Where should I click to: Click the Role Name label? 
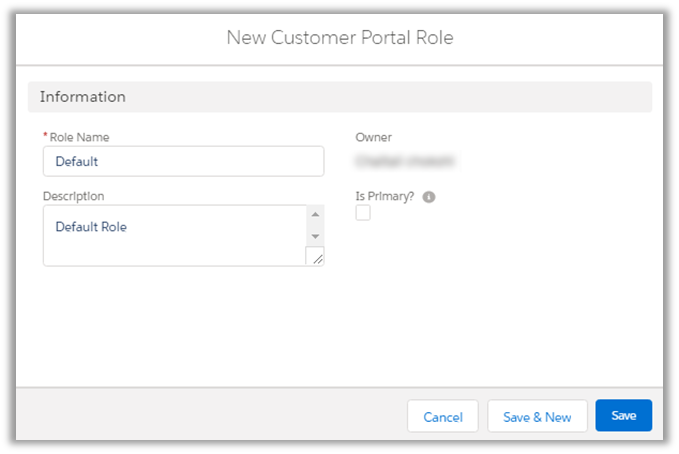[79, 136]
